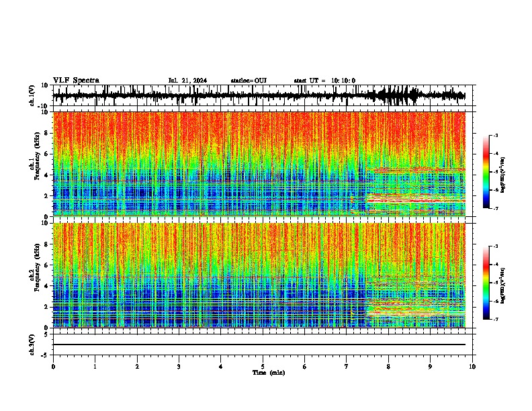Click the "station=OUI" label
Image resolution: width=532 pixels, height=411 pixels.
click(249, 81)
